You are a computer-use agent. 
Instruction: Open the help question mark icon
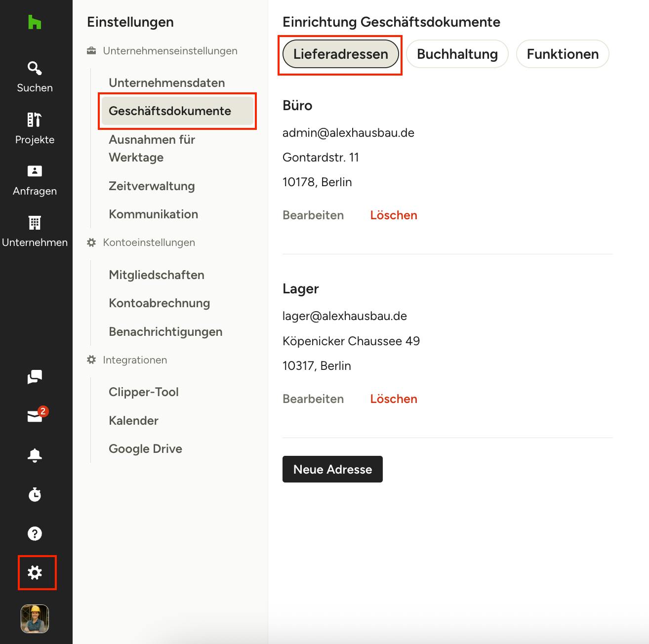(35, 533)
